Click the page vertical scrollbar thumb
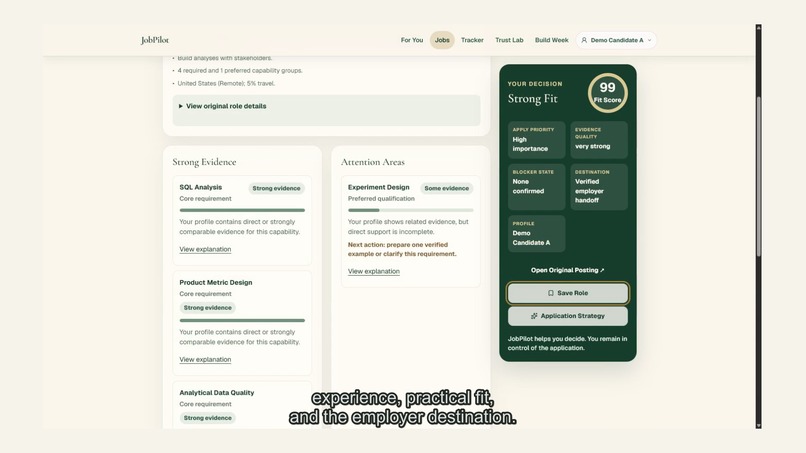 (759, 176)
